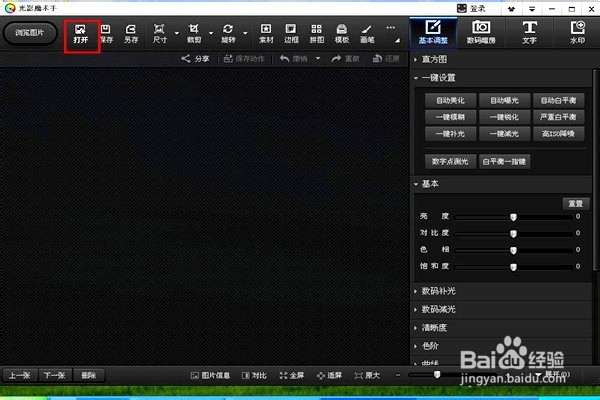Click the 打开 (Open) toolbar icon
Viewport: 600px width, 400px height.
[81, 34]
